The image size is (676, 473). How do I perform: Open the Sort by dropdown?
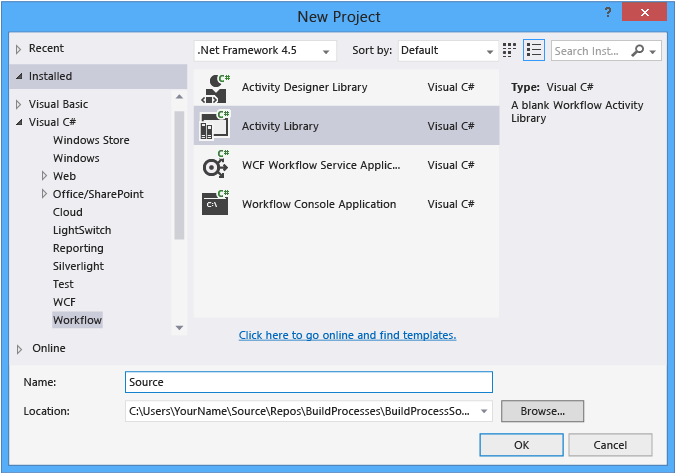click(x=447, y=51)
